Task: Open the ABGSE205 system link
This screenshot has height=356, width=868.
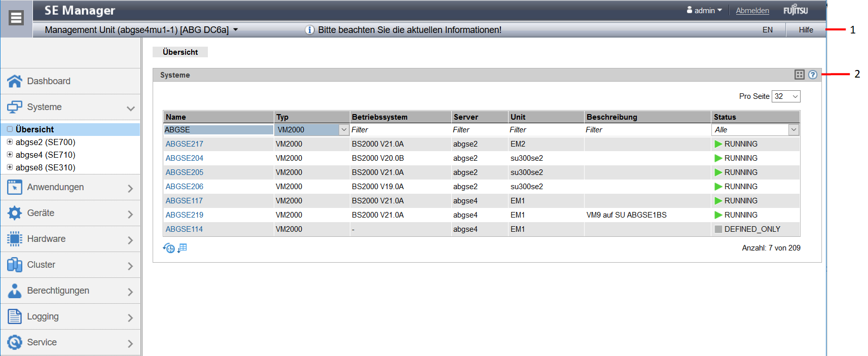Action: [x=184, y=172]
